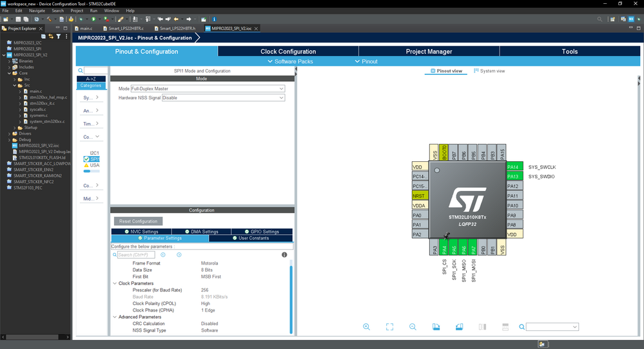The image size is (644, 349).
Task: Click the PA14 pin on the chip
Action: click(x=514, y=167)
